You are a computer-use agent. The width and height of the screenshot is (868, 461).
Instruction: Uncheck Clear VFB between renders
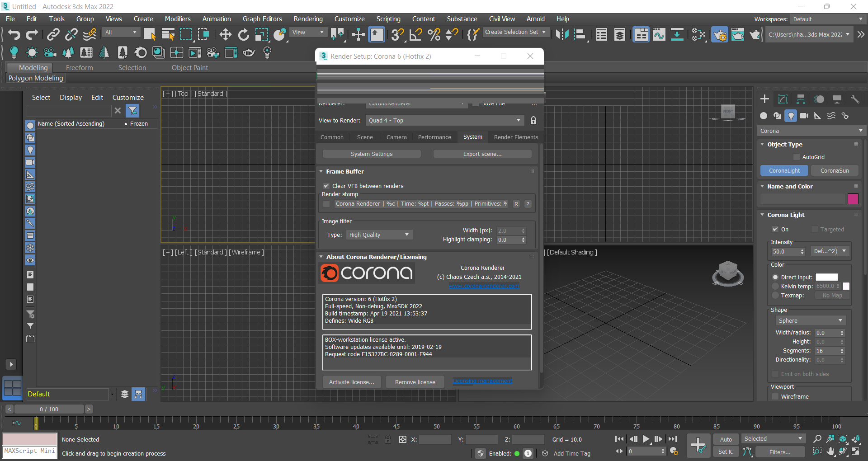pos(326,186)
